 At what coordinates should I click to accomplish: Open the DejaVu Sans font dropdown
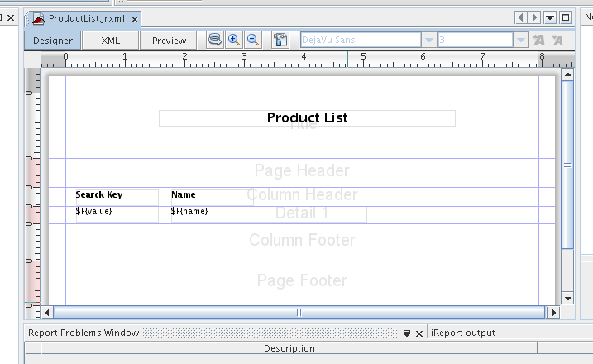[428, 40]
